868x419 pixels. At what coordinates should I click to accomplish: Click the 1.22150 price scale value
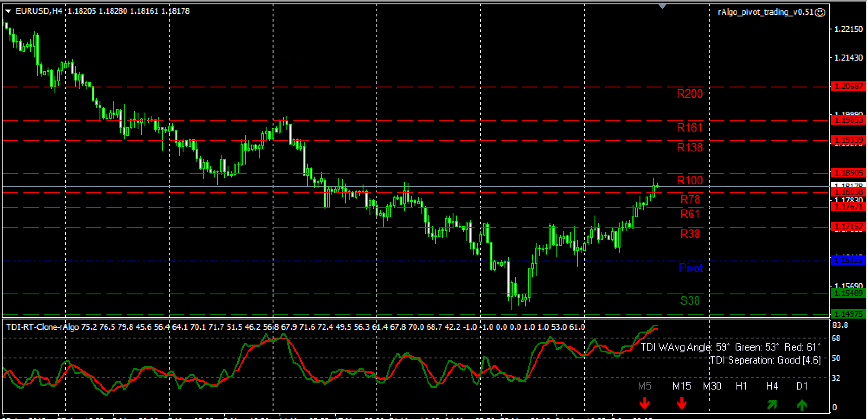tap(849, 29)
